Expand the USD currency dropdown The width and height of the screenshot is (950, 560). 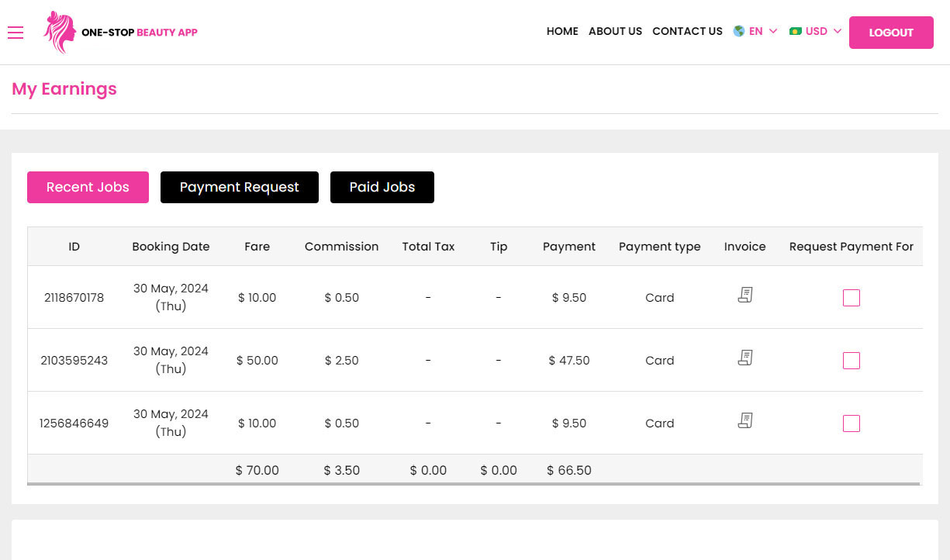tap(816, 31)
